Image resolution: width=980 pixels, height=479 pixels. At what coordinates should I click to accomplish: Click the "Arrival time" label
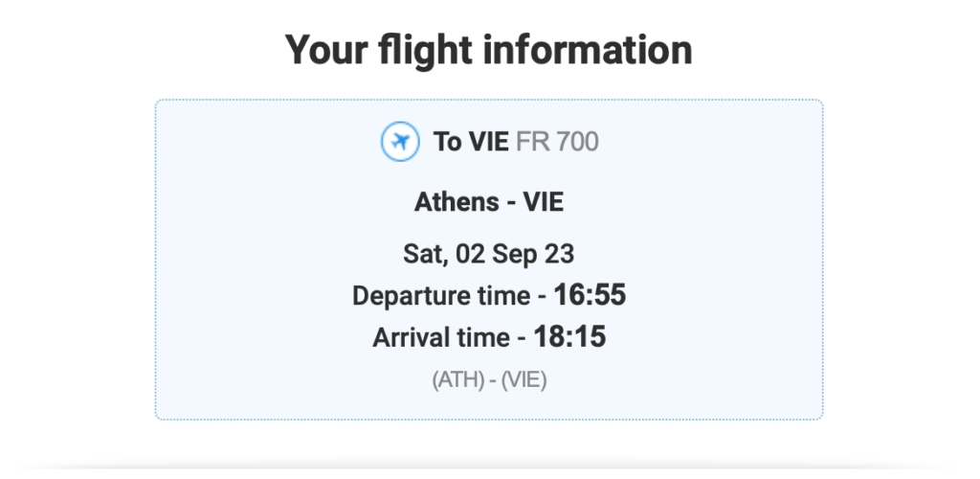[441, 337]
